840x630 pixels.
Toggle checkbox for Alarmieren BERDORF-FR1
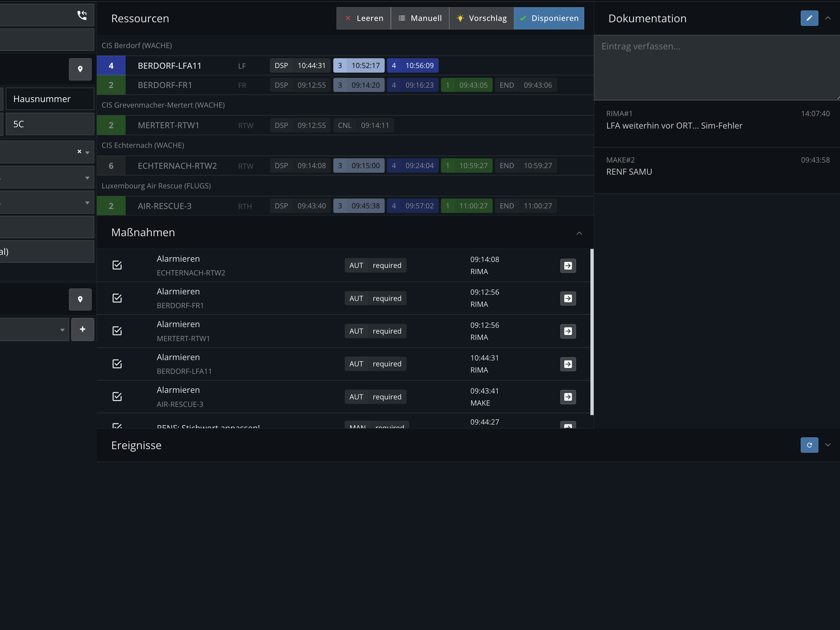(117, 298)
